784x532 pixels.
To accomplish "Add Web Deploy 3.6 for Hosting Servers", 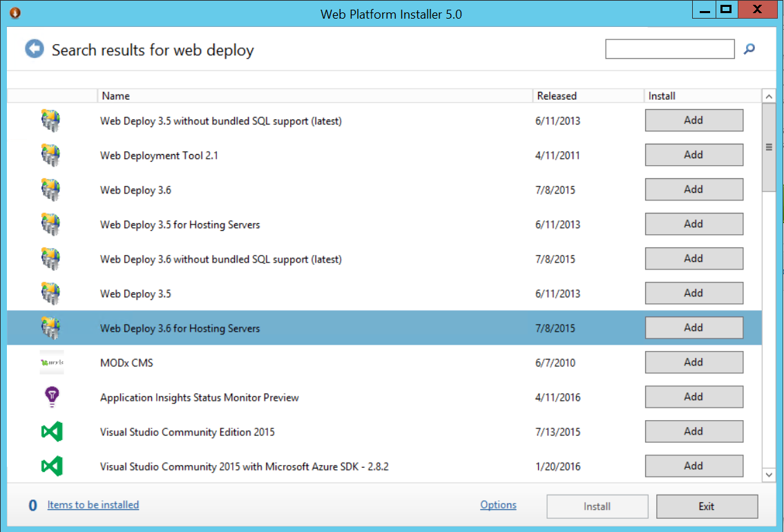I will coord(694,327).
